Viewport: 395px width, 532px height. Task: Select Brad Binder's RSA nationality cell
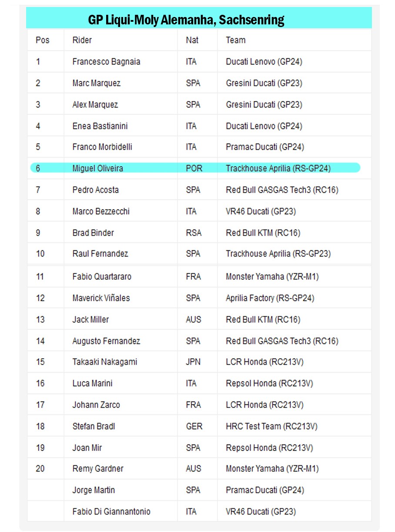(x=194, y=233)
